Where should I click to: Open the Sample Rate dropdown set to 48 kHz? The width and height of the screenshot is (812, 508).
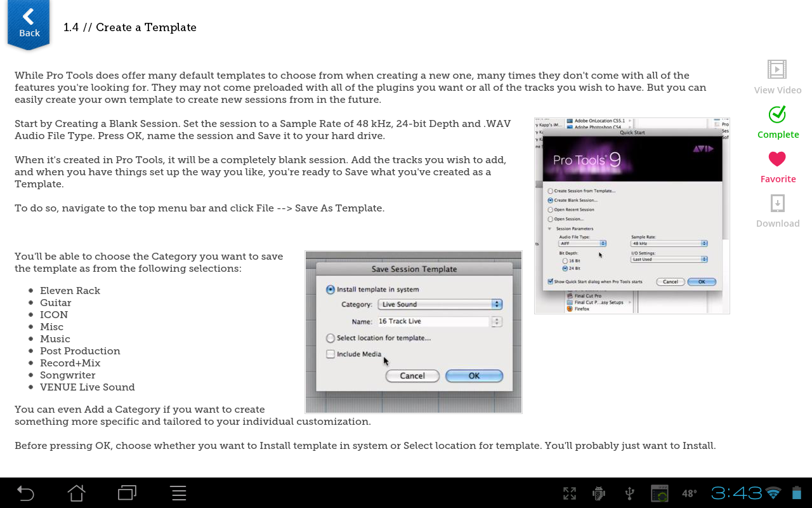pyautogui.click(x=669, y=243)
